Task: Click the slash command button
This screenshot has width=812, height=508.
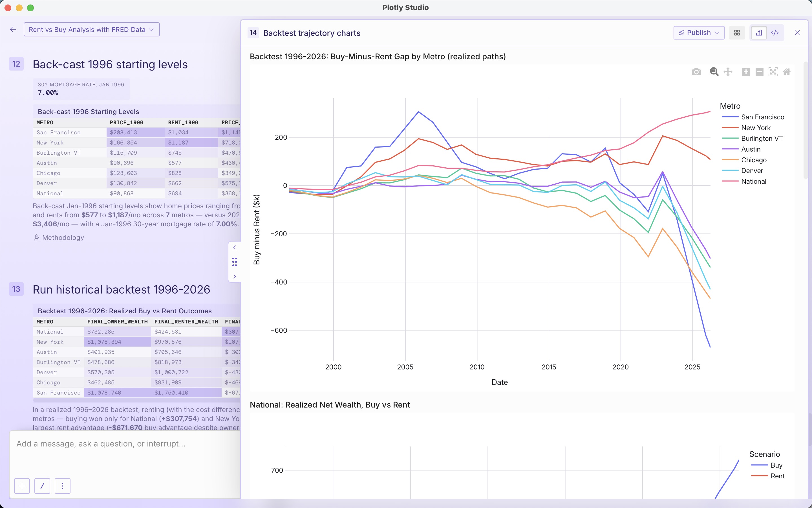Action: coord(42,486)
